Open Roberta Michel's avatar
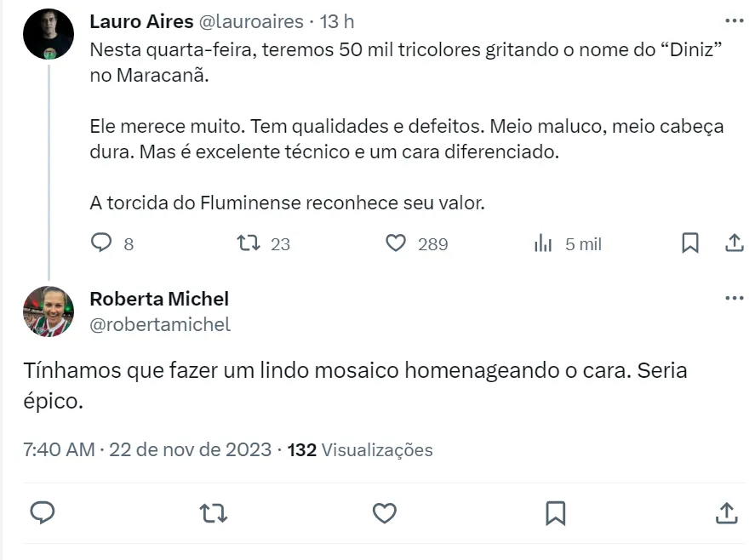Image resolution: width=755 pixels, height=560 pixels. tap(49, 311)
